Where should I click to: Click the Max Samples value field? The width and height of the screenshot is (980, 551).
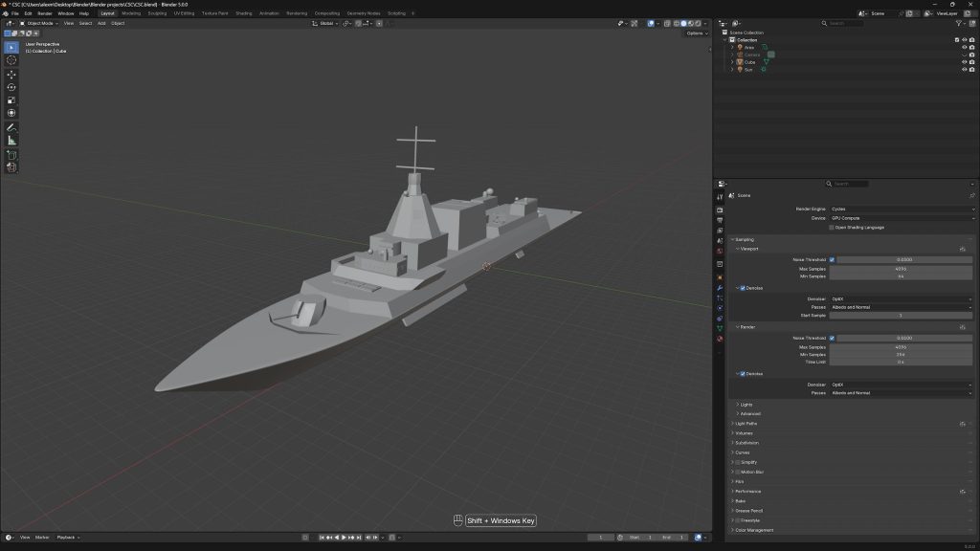pyautogui.click(x=900, y=269)
